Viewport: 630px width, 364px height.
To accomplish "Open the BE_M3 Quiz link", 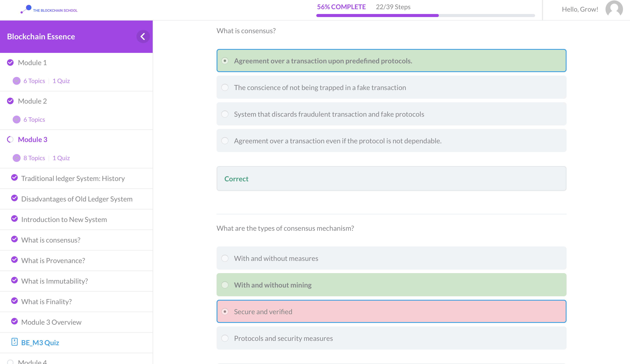I will (40, 343).
